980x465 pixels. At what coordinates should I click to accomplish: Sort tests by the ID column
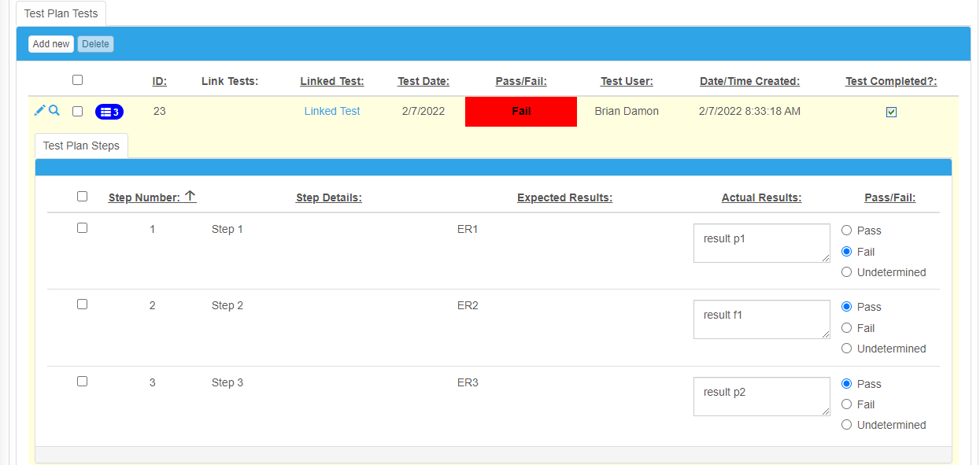tap(159, 80)
